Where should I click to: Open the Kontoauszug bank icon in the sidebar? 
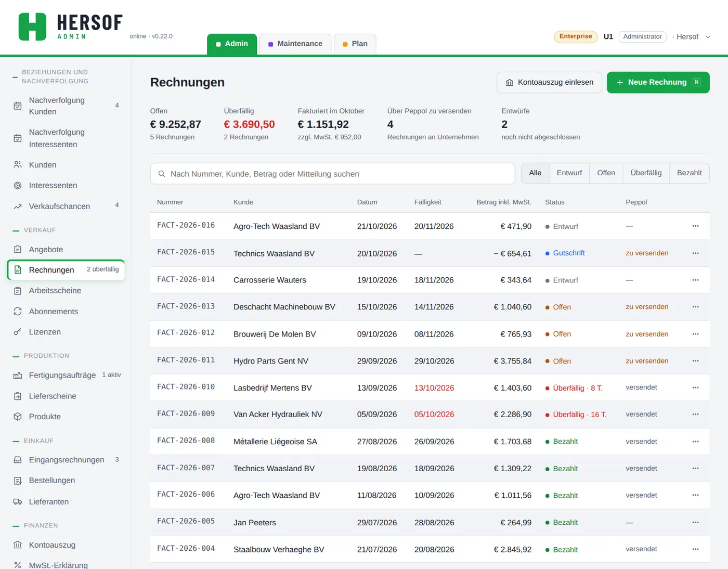pyautogui.click(x=18, y=545)
